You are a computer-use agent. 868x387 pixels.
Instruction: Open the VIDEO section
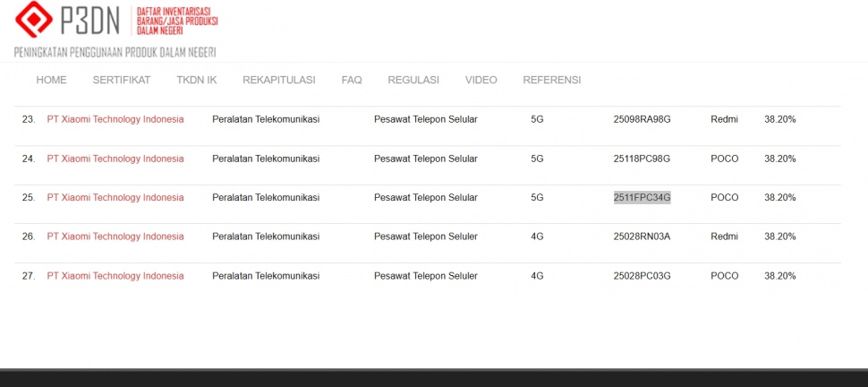coord(481,80)
